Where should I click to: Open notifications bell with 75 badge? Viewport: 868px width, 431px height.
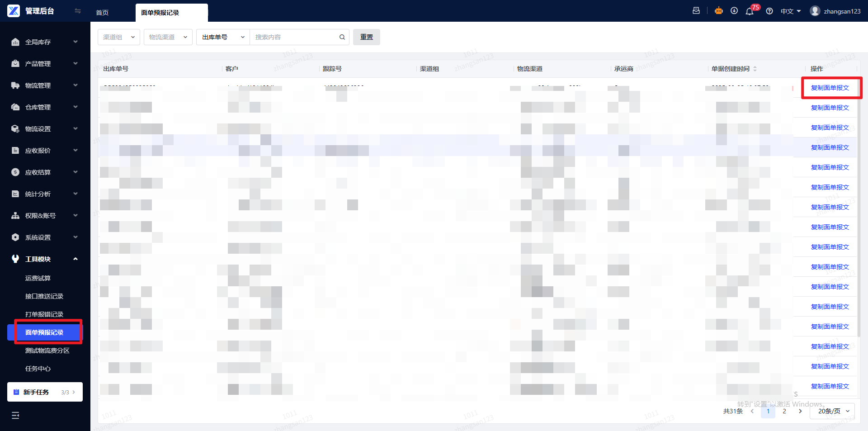(x=750, y=11)
